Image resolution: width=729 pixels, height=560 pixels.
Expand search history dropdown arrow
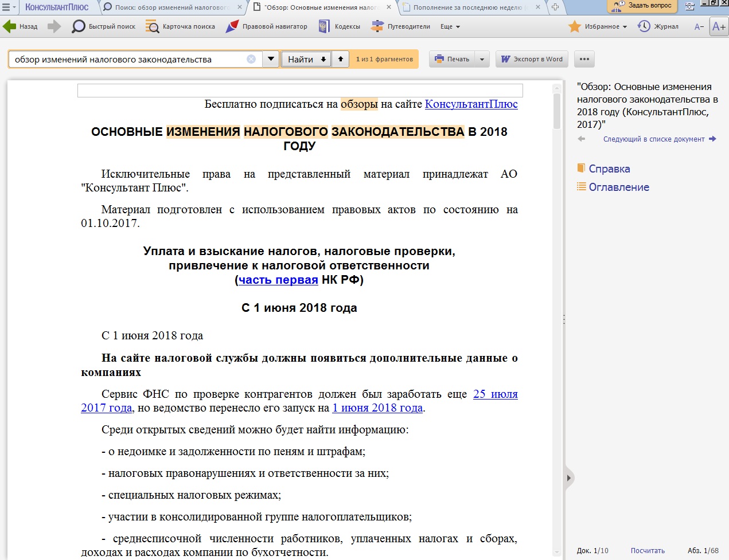click(271, 59)
